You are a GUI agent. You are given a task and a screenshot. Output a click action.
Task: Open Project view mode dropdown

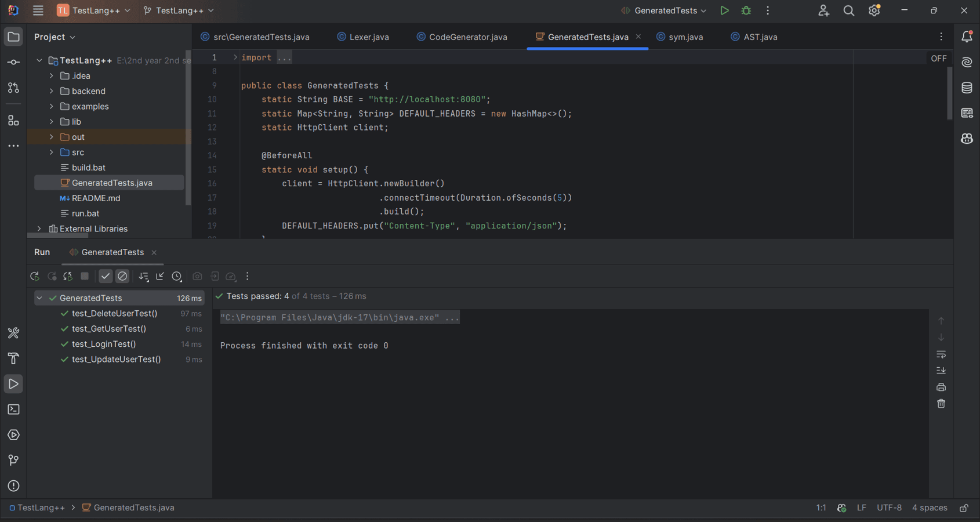55,37
